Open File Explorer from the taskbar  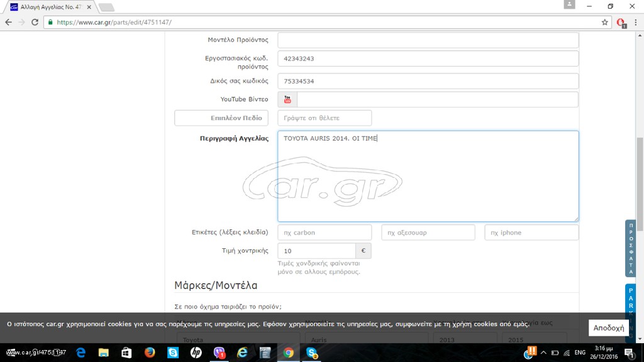pos(104,353)
